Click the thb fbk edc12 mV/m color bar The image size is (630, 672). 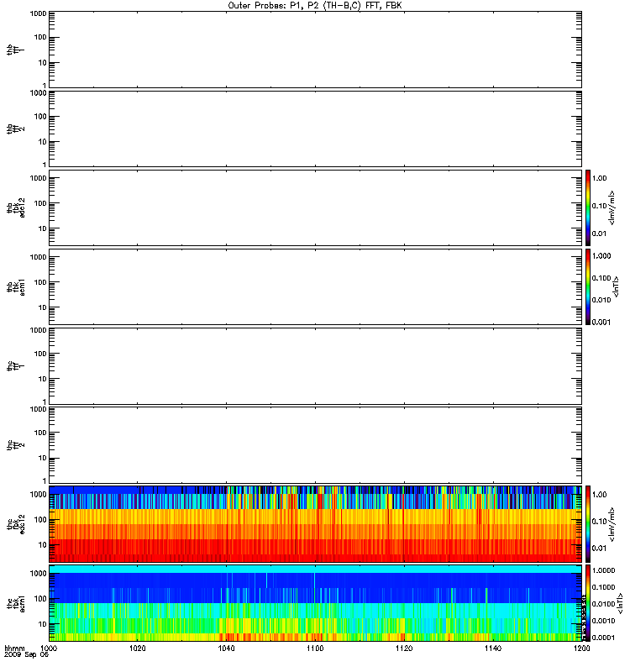(588, 207)
